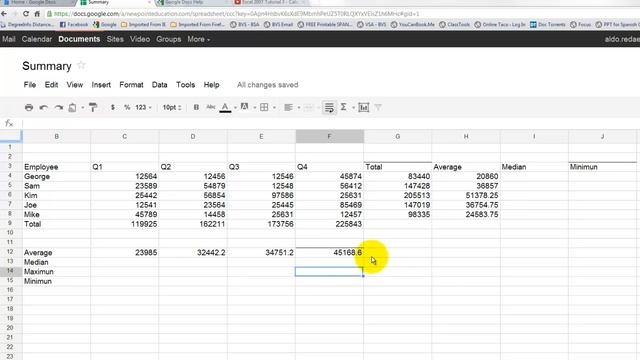
Task: Open the 10pt font size dropdown
Action: pos(172,107)
